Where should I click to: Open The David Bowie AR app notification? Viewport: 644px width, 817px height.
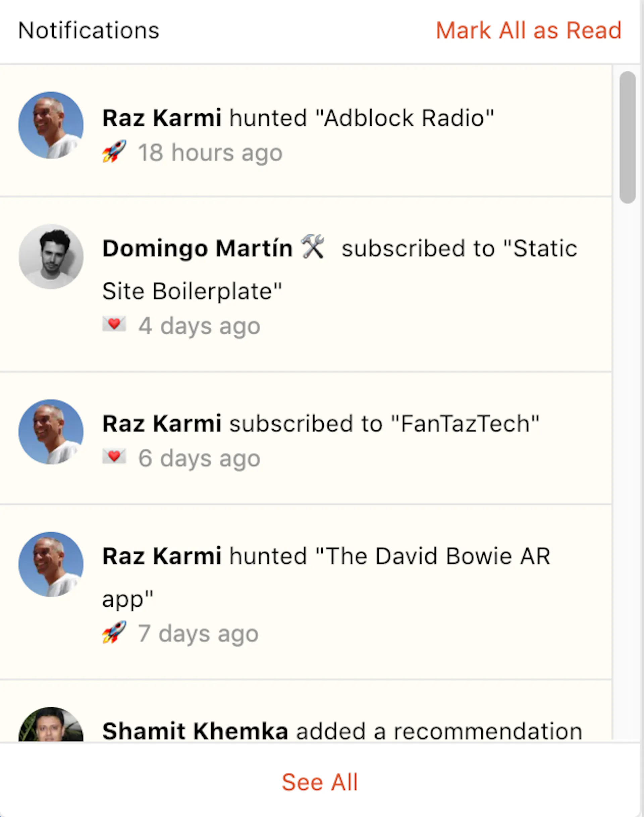pyautogui.click(x=306, y=592)
